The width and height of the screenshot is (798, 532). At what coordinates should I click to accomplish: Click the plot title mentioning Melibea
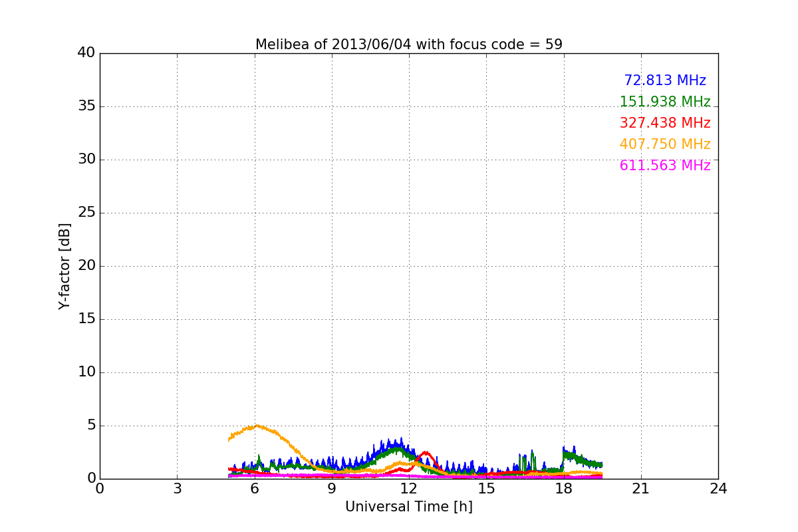[409, 45]
